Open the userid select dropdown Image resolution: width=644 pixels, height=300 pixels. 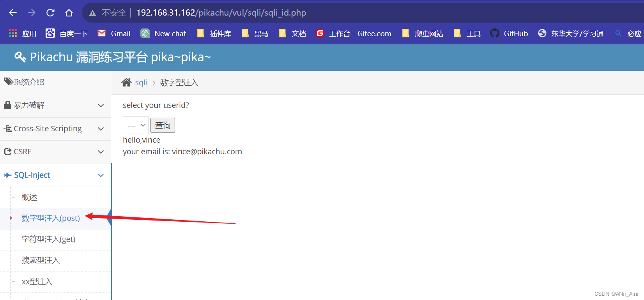pos(136,125)
